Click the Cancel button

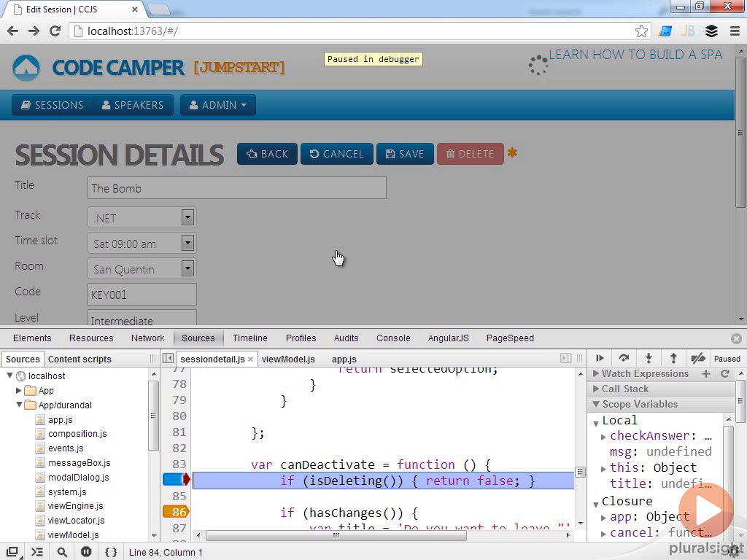click(337, 154)
